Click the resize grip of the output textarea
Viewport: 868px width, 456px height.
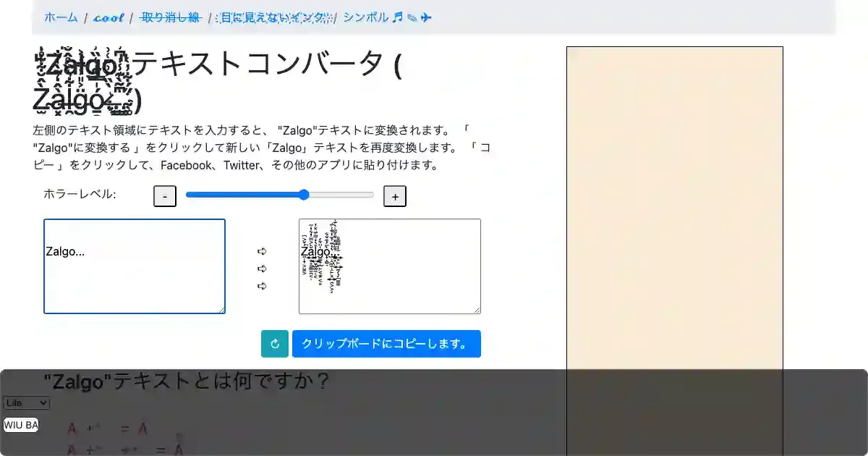[477, 310]
